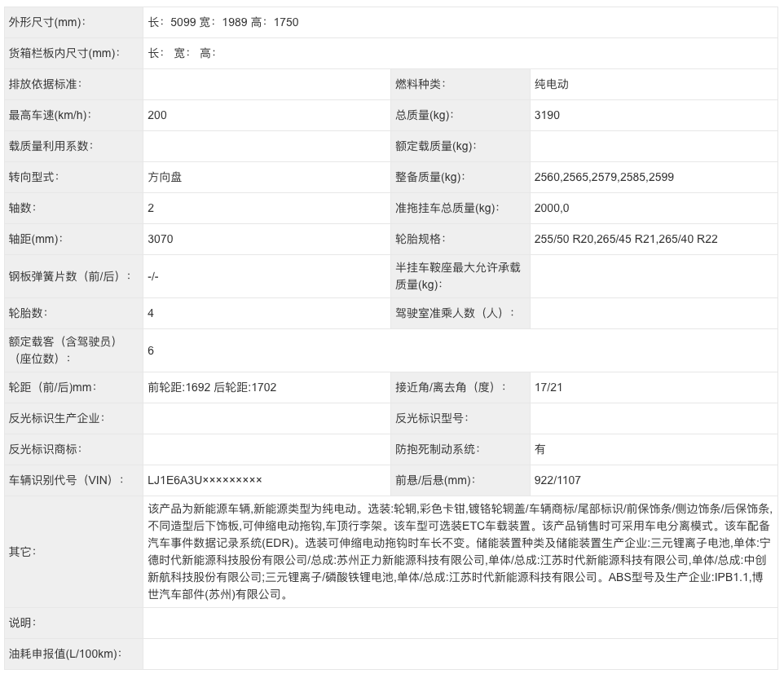Click the VIN value LJ1E6A3U
The height and width of the screenshot is (674, 784).
(x=205, y=480)
